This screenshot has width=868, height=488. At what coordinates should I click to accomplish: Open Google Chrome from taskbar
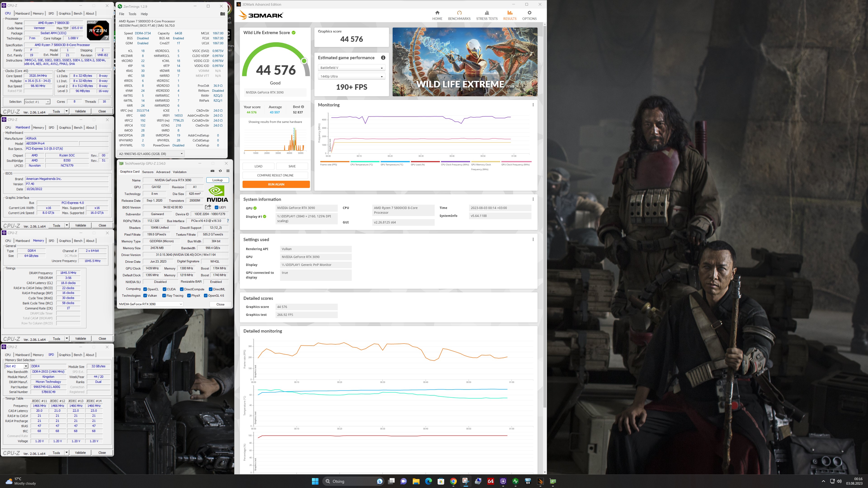453,481
